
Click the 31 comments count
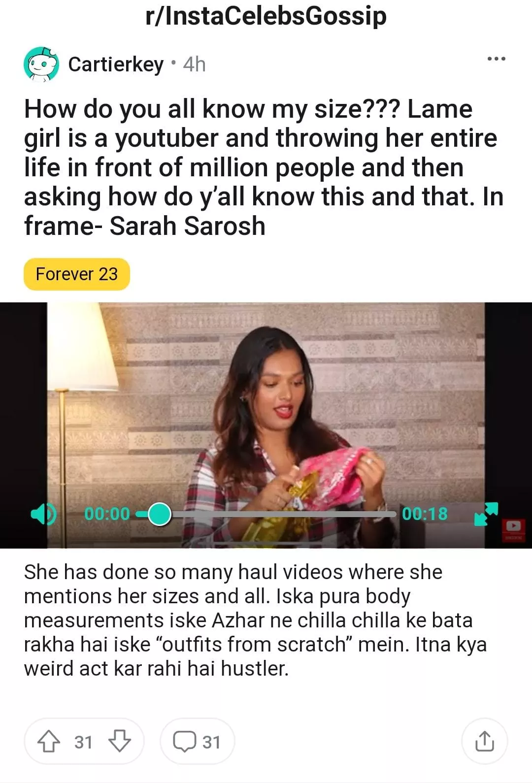tap(212, 742)
